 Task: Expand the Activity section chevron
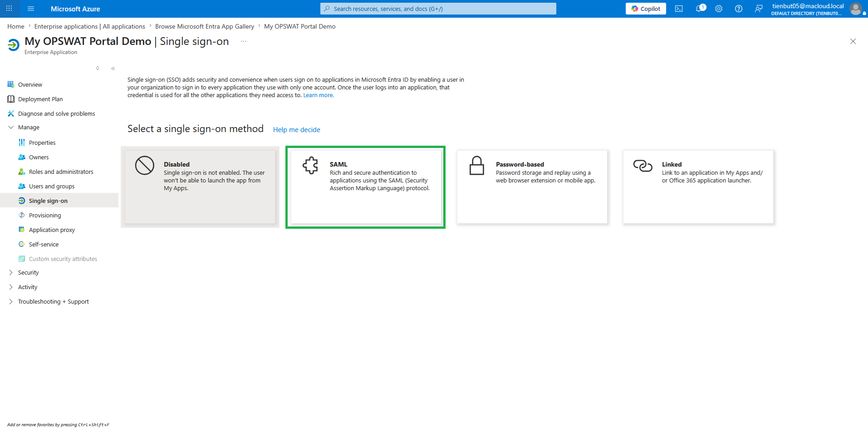[11, 287]
